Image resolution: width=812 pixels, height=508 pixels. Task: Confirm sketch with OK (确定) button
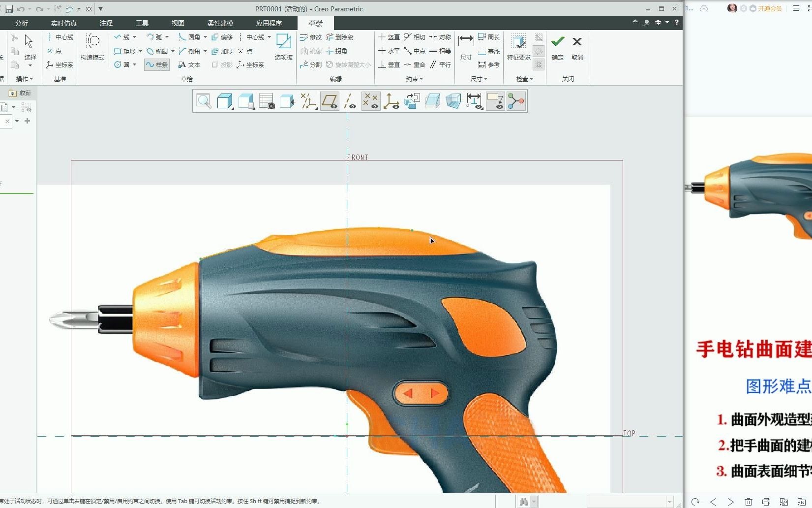click(558, 47)
